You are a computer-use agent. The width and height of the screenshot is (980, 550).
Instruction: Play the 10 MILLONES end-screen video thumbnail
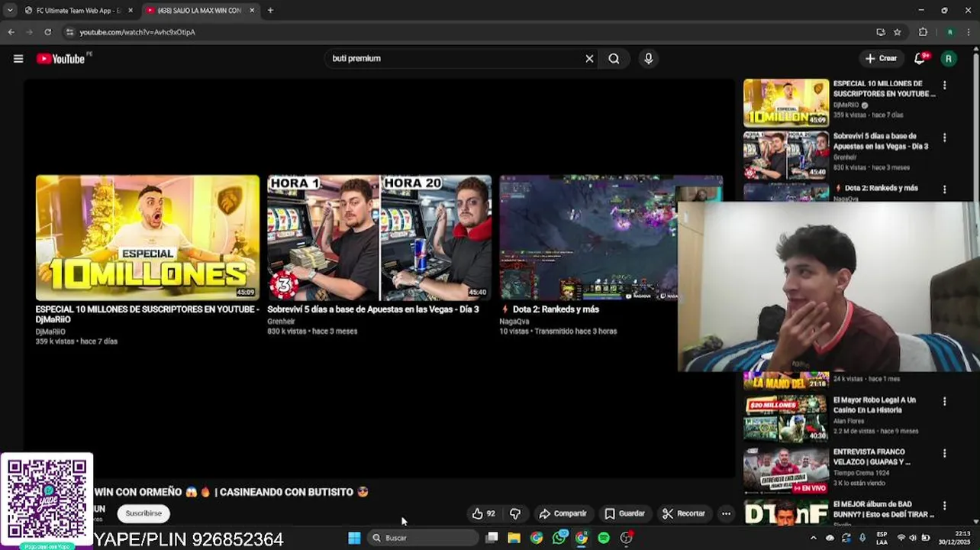[147, 238]
